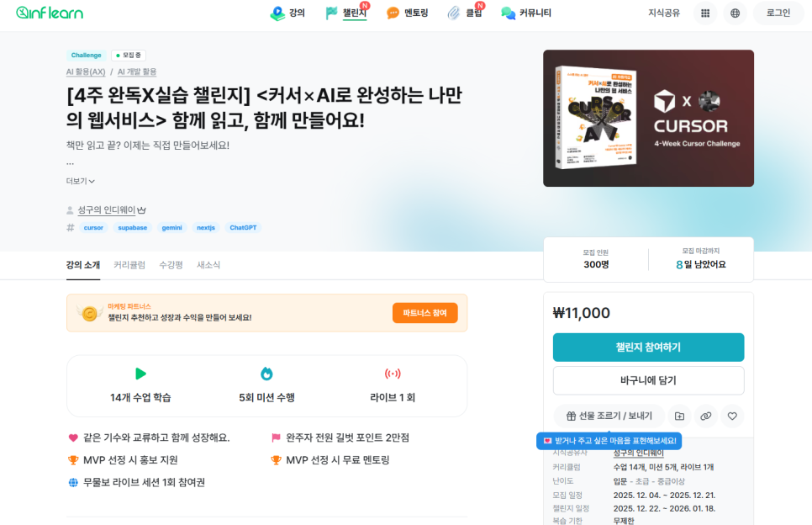Click the Challenge badge
This screenshot has width=812, height=525.
[x=86, y=55]
